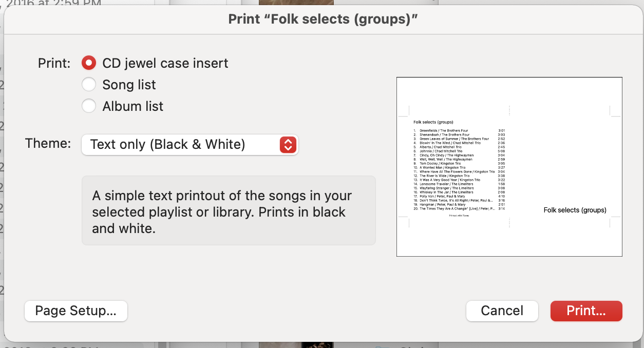
Task: Select the CD jewel case insert radio button
Action: 89,63
